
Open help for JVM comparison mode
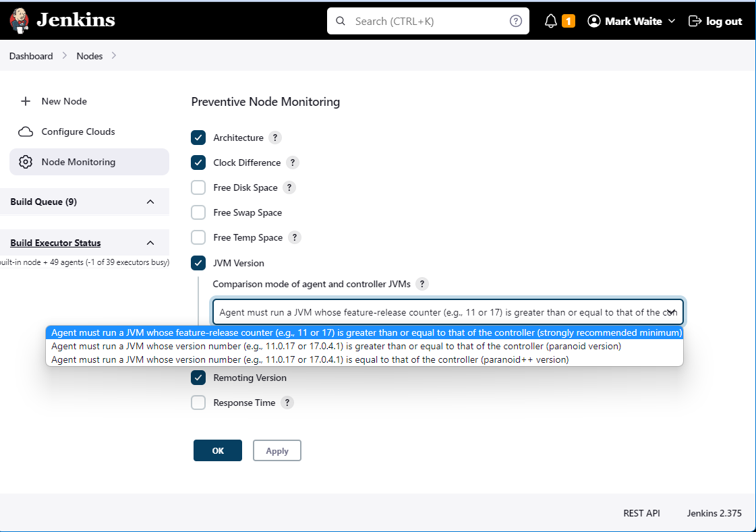pos(422,285)
